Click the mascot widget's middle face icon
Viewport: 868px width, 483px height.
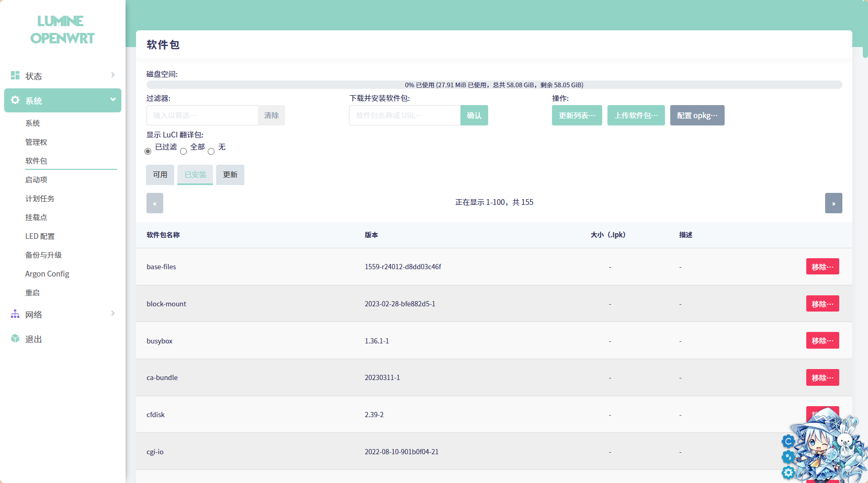(x=788, y=457)
